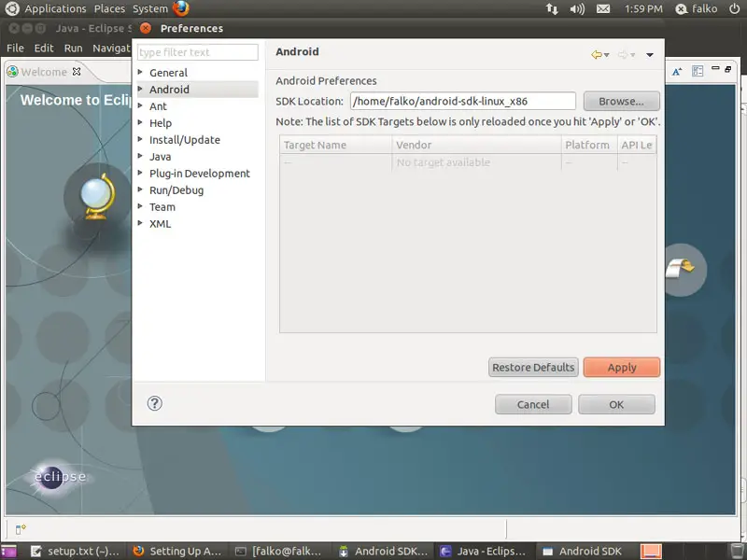Image resolution: width=747 pixels, height=560 pixels.
Task: Open the falko user menu
Action: click(x=696, y=8)
